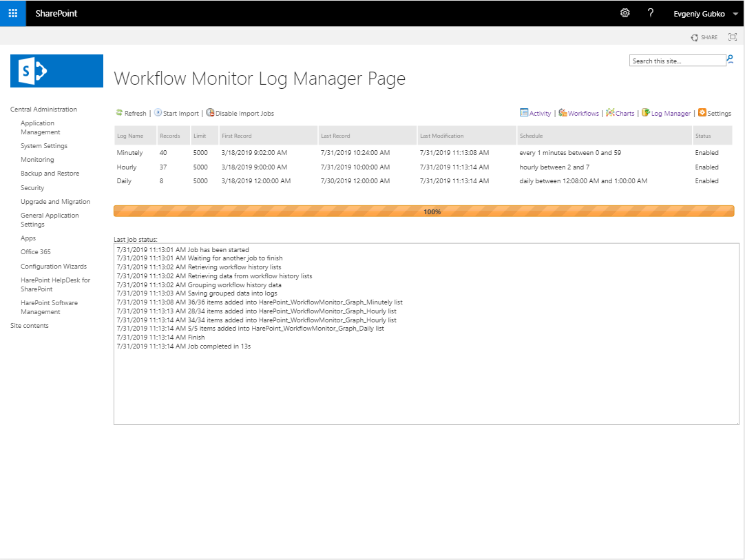Viewport: 745px width, 560px height.
Task: Share this site via SHARE button
Action: 704,37
